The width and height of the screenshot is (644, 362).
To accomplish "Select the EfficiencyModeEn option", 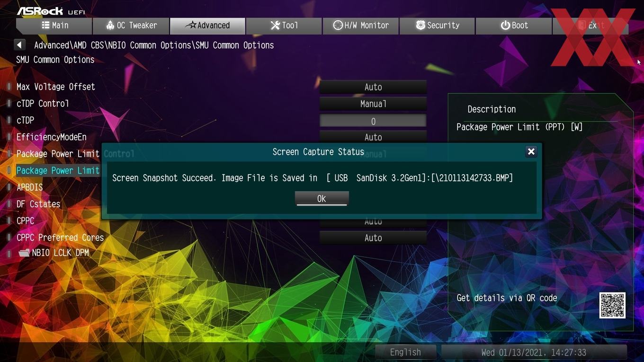I will (x=51, y=137).
